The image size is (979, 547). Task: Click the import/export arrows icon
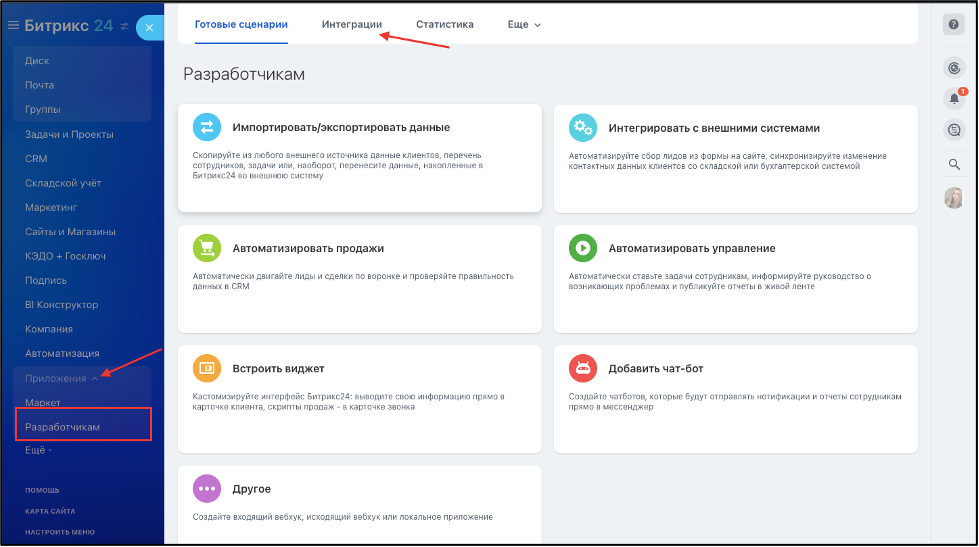click(207, 127)
